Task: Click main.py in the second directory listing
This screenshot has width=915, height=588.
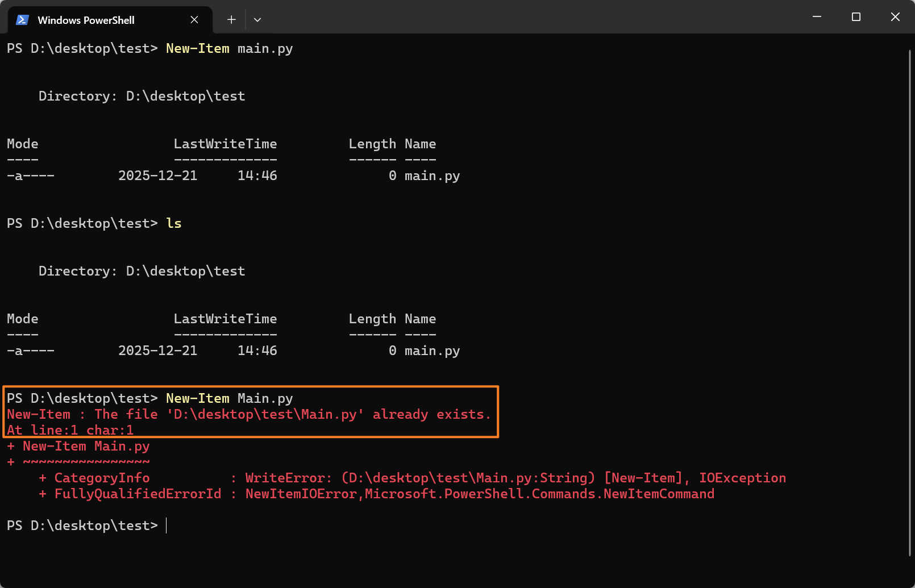Action: (x=432, y=351)
